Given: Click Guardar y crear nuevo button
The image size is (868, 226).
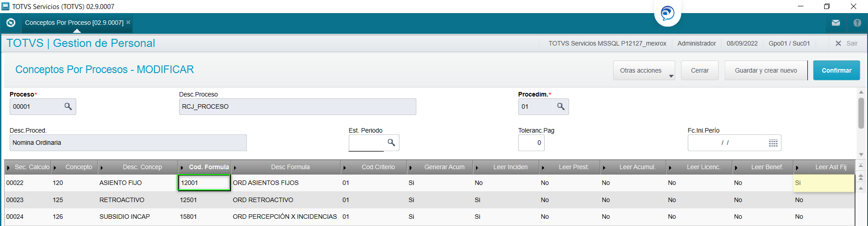Looking at the screenshot, I should click(x=766, y=70).
